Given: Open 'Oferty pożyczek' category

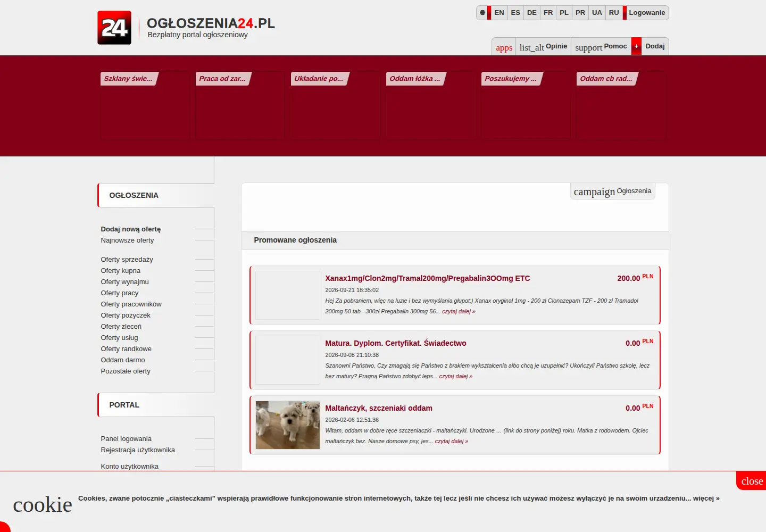Looking at the screenshot, I should 126,315.
